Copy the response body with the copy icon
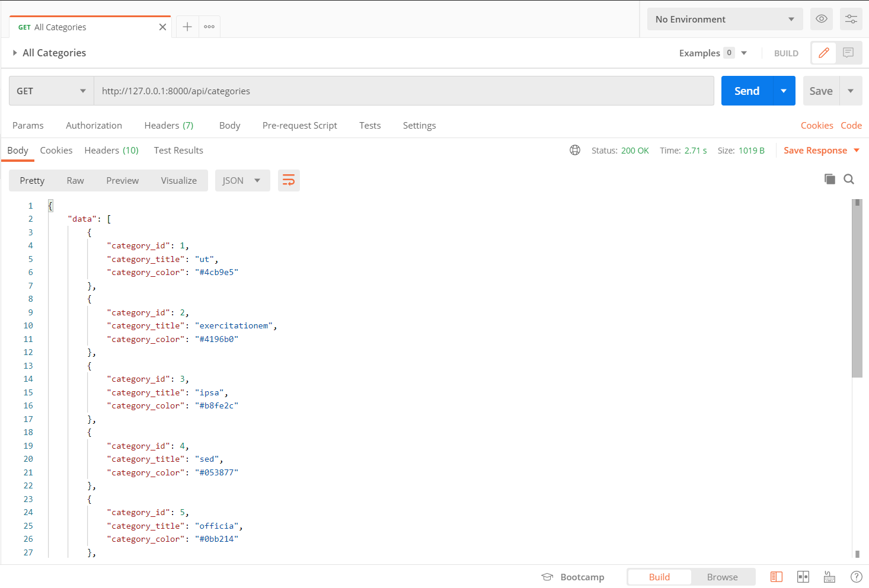 (830, 179)
